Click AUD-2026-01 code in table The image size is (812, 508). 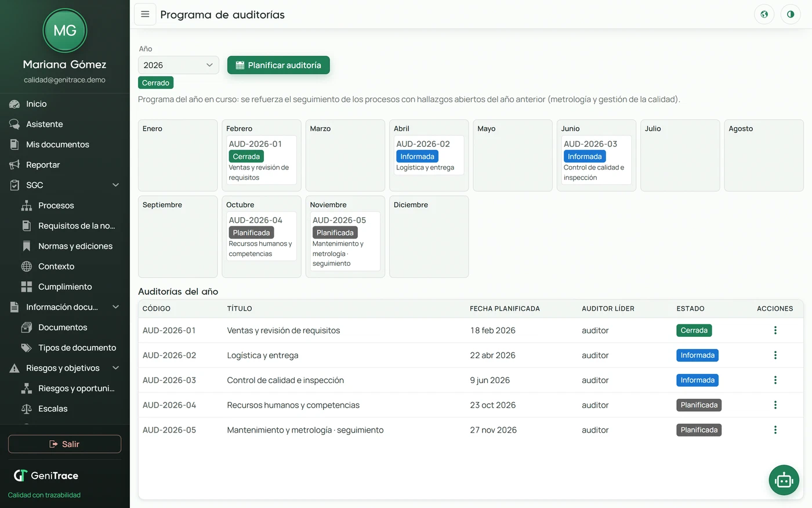pyautogui.click(x=169, y=330)
